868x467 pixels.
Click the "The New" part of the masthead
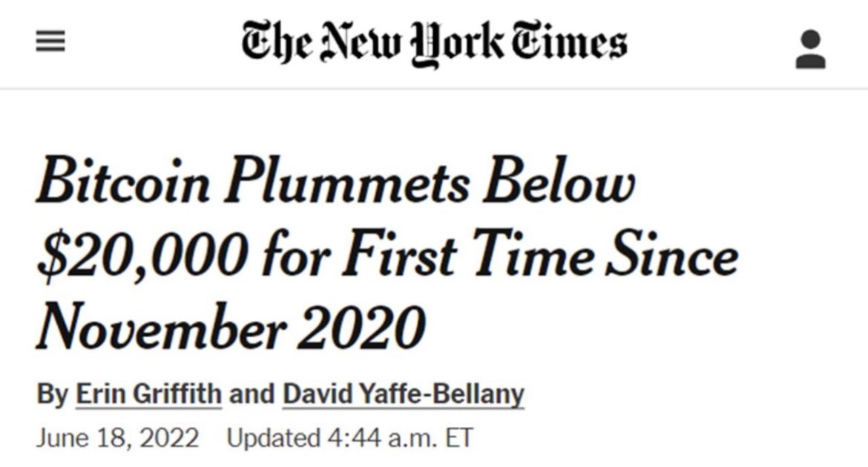coord(320,42)
